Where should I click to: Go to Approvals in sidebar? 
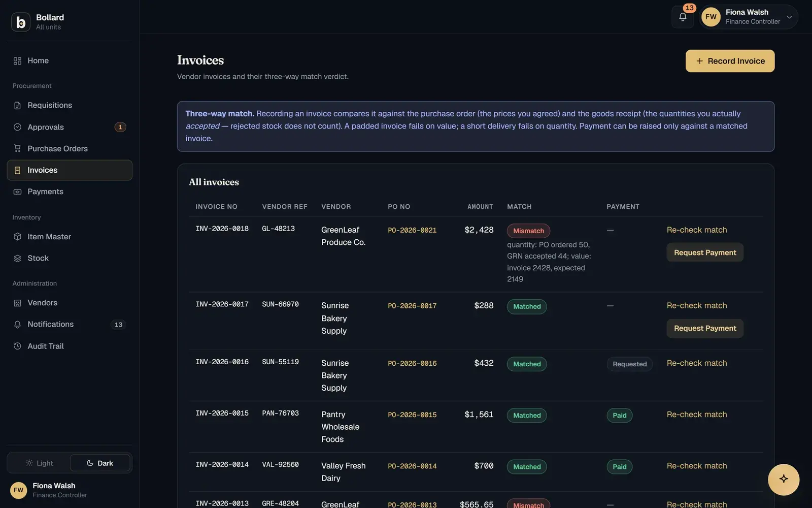[70, 127]
